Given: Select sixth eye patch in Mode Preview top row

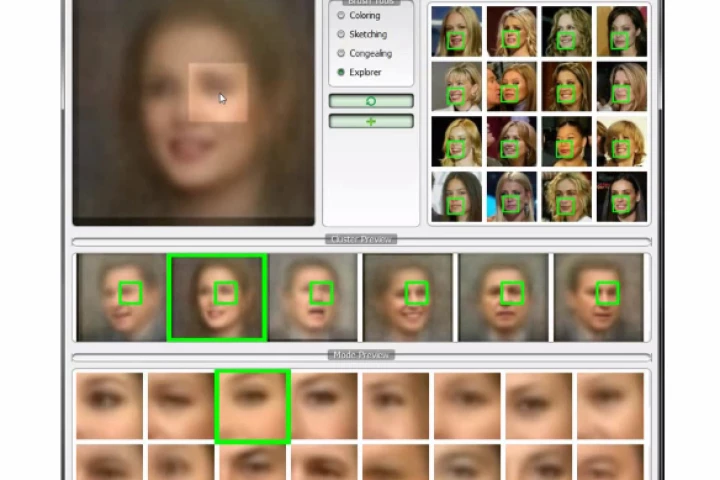Looking at the screenshot, I should (467, 406).
